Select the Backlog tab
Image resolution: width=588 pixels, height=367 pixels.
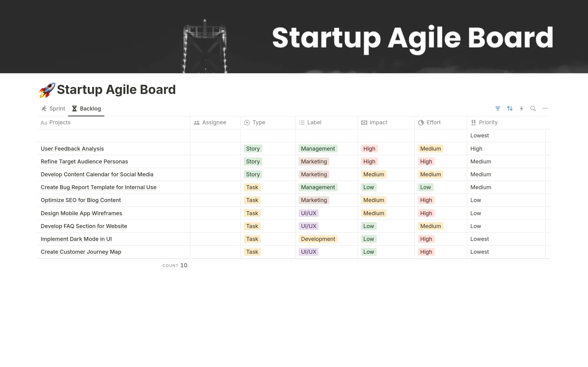[x=90, y=108]
